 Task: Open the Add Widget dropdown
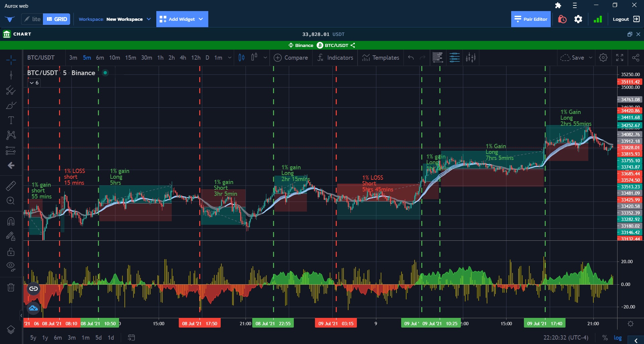click(x=201, y=19)
